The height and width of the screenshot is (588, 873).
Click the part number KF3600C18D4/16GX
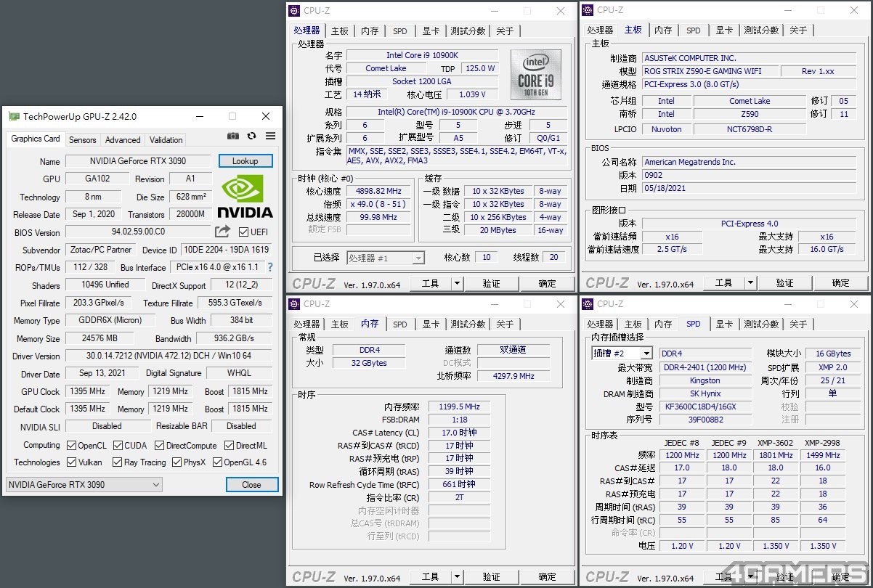[x=705, y=407]
